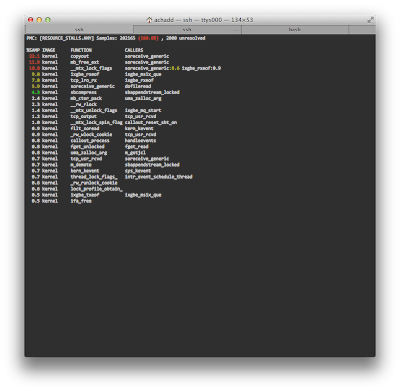Screen dimensions: 400x391
Task: Click the 'lock_profile_obtain_' function entry
Action: point(96,189)
